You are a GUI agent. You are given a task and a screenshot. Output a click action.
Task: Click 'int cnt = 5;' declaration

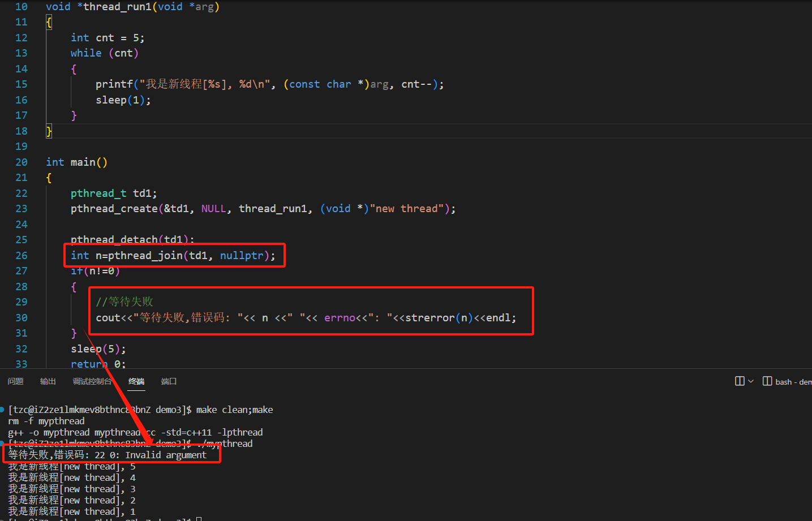coord(108,38)
